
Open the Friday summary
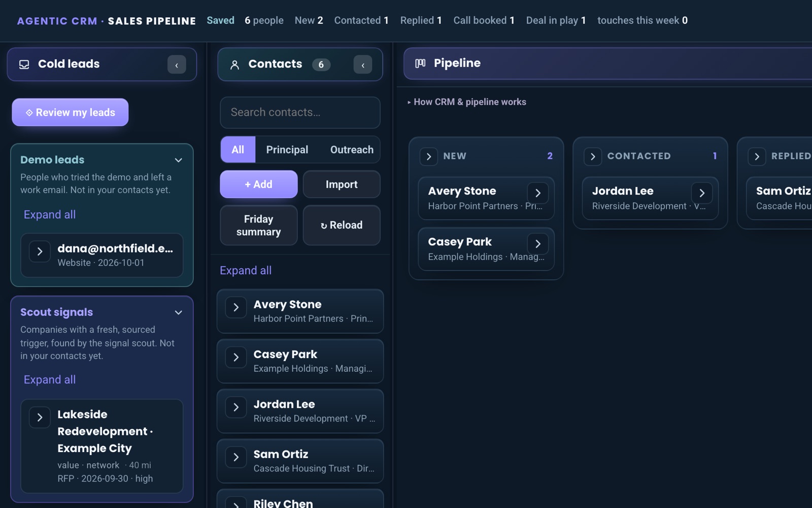[259, 226]
